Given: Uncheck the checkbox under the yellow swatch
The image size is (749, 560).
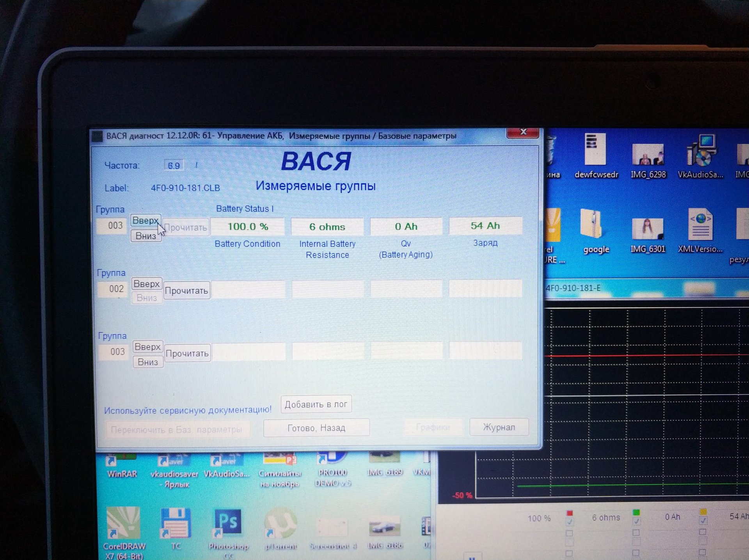Looking at the screenshot, I should (x=703, y=521).
